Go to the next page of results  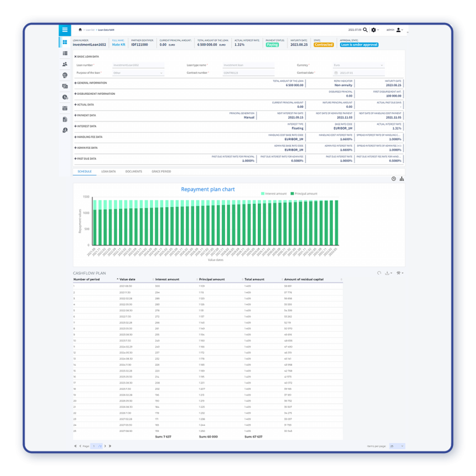pos(105,446)
